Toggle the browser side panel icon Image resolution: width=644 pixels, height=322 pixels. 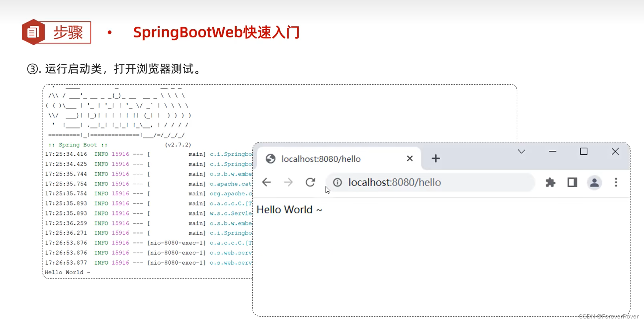[x=572, y=182]
